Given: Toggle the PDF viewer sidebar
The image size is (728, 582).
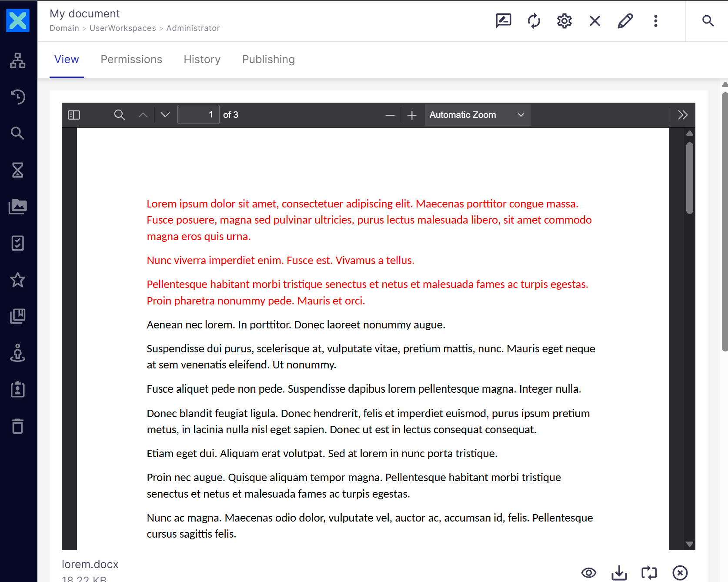Looking at the screenshot, I should [x=74, y=115].
